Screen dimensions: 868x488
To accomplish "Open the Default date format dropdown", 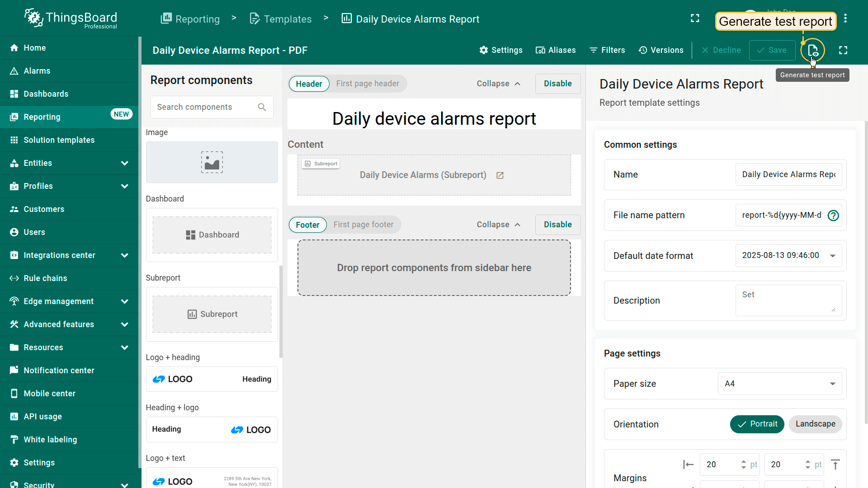I will [788, 256].
